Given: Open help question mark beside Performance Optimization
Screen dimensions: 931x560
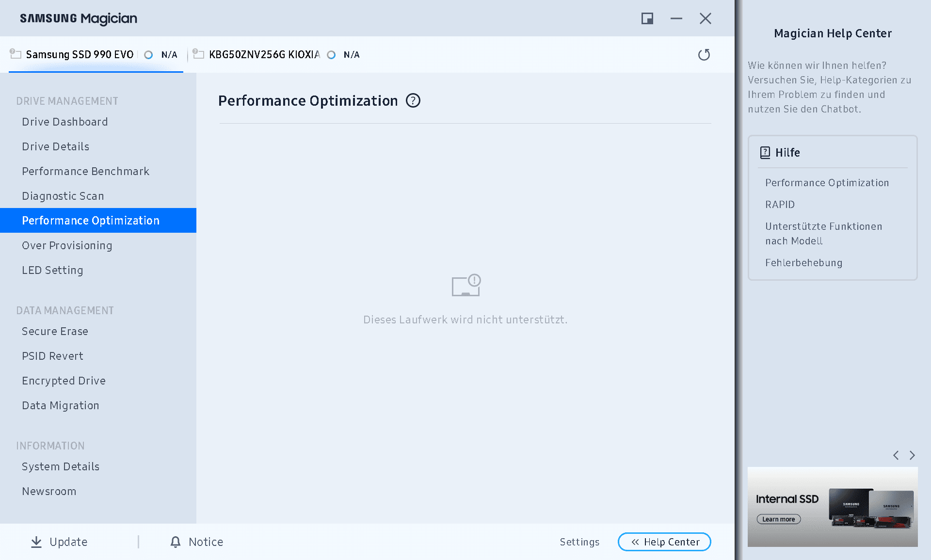Looking at the screenshot, I should (x=413, y=101).
